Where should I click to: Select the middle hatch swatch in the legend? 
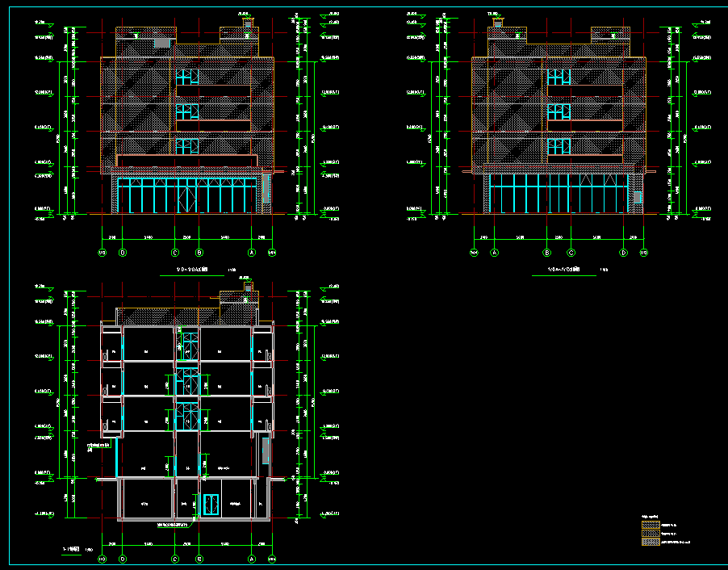click(651, 534)
